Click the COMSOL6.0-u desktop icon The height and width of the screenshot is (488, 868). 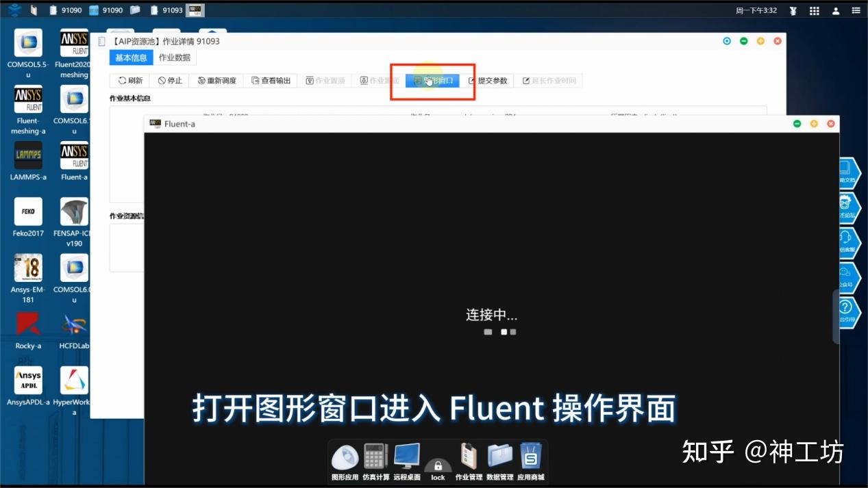[74, 279]
